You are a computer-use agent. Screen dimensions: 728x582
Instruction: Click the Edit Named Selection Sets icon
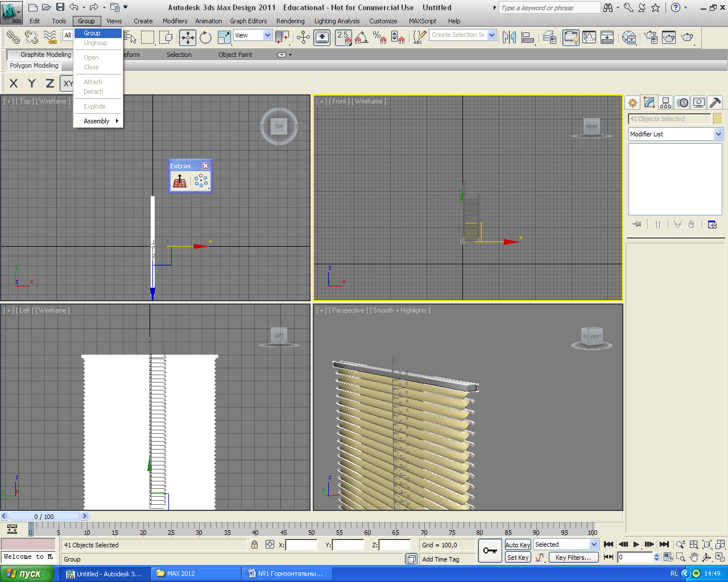click(x=419, y=38)
